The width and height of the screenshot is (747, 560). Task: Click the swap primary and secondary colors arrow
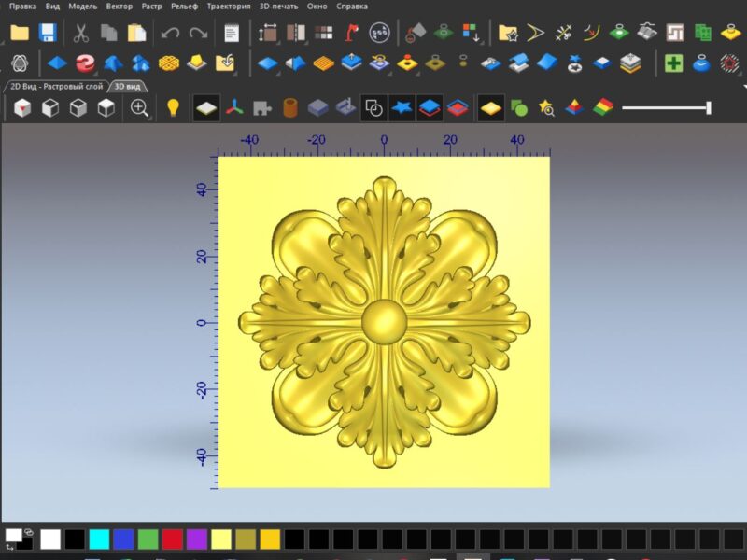pyautogui.click(x=9, y=547)
